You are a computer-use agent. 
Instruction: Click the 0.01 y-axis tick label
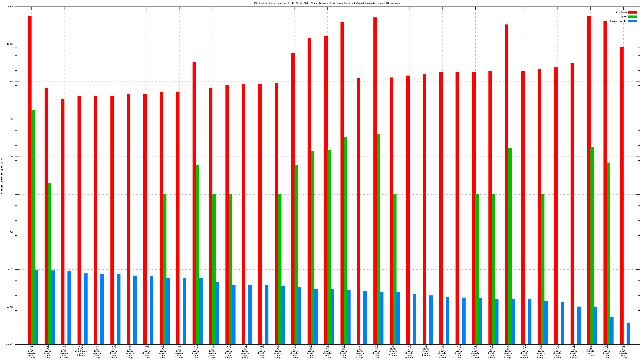pos(11,269)
